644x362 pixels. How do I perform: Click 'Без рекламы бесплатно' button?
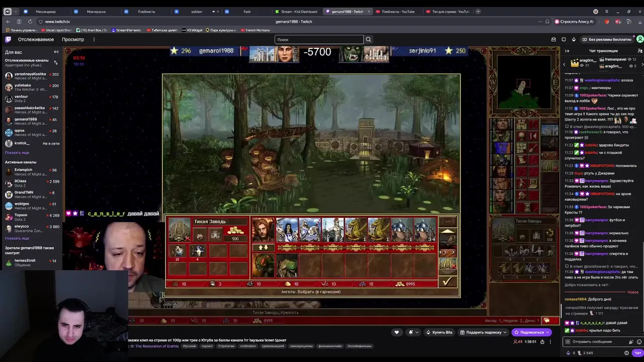(606, 39)
